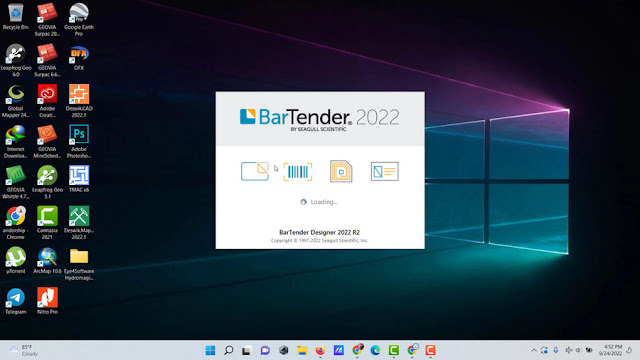Open the GEOVIA Surpac 20 shortcut
The height and width of the screenshot is (360, 640).
(47, 19)
